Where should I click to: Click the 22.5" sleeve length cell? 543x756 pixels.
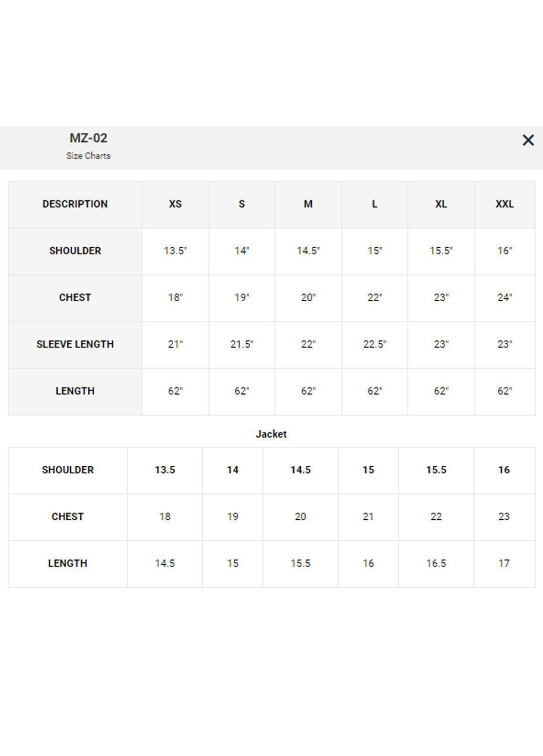point(375,345)
